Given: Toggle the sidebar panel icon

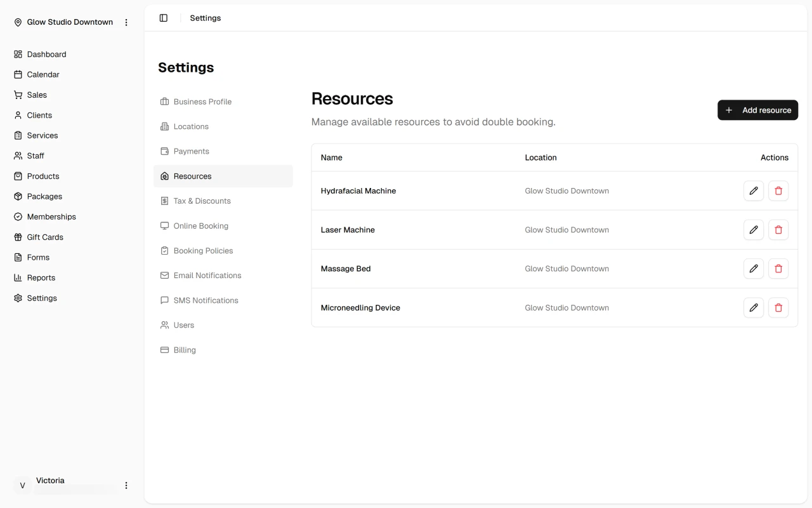Looking at the screenshot, I should coord(164,18).
